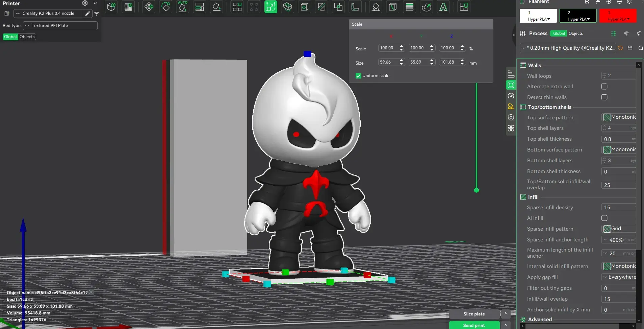
Task: Click the Variable layer height icon
Action: tap(410, 7)
